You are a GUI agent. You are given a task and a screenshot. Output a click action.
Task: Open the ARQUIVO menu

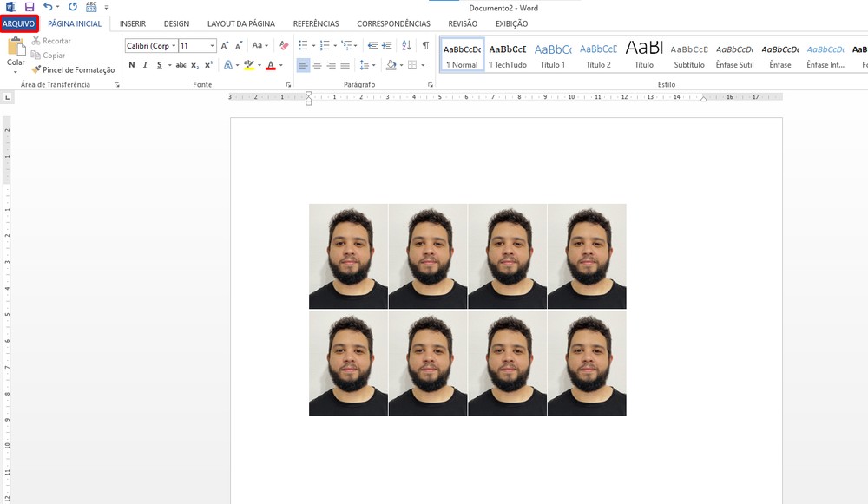[x=18, y=23]
